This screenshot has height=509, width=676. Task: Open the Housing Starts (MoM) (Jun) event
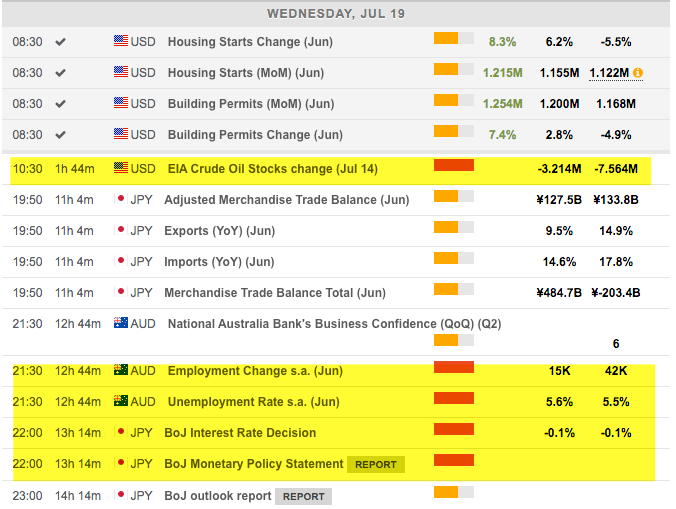[246, 73]
